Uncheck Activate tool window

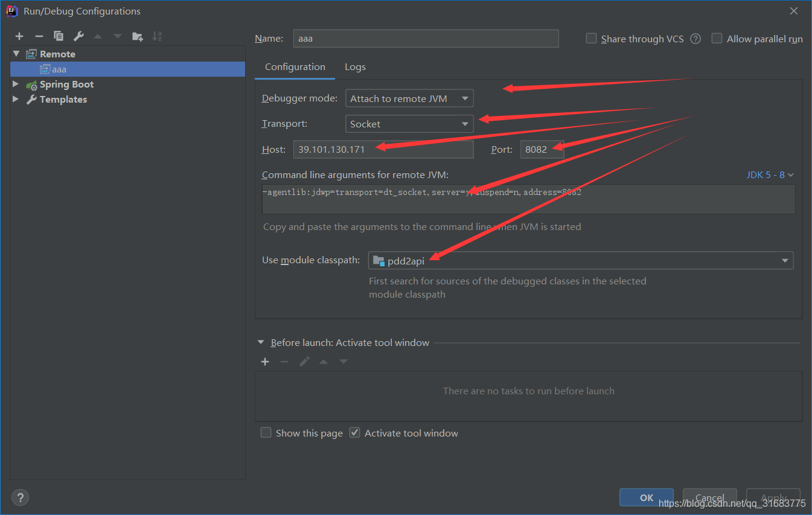[354, 432]
